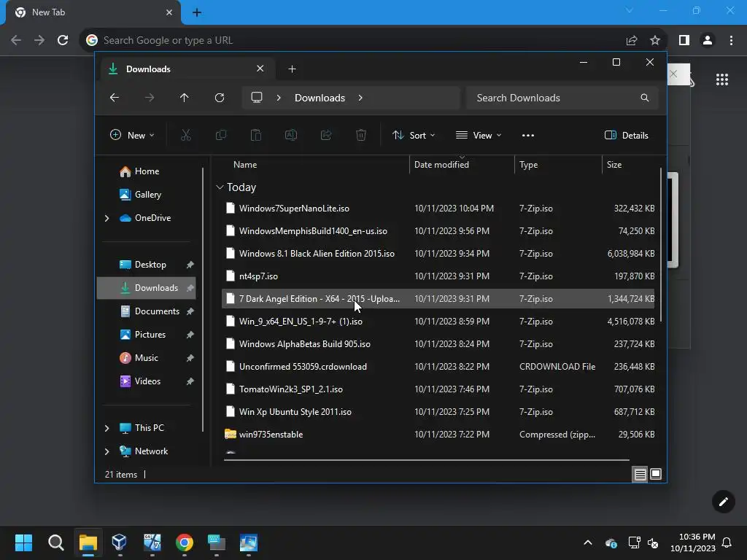Open taskbar Search
This screenshot has height=560, width=747.
(x=55, y=542)
